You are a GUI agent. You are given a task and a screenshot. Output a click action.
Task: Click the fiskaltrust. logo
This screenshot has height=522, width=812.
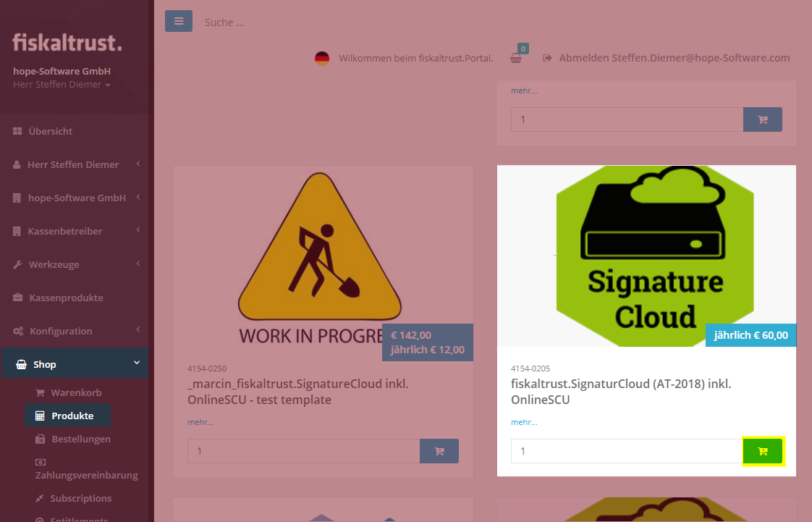[x=67, y=43]
